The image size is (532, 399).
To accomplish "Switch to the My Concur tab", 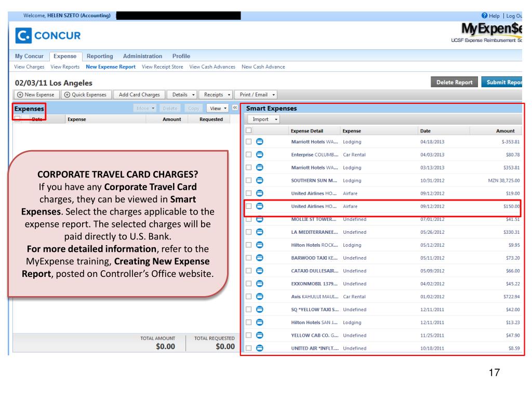I will [29, 56].
